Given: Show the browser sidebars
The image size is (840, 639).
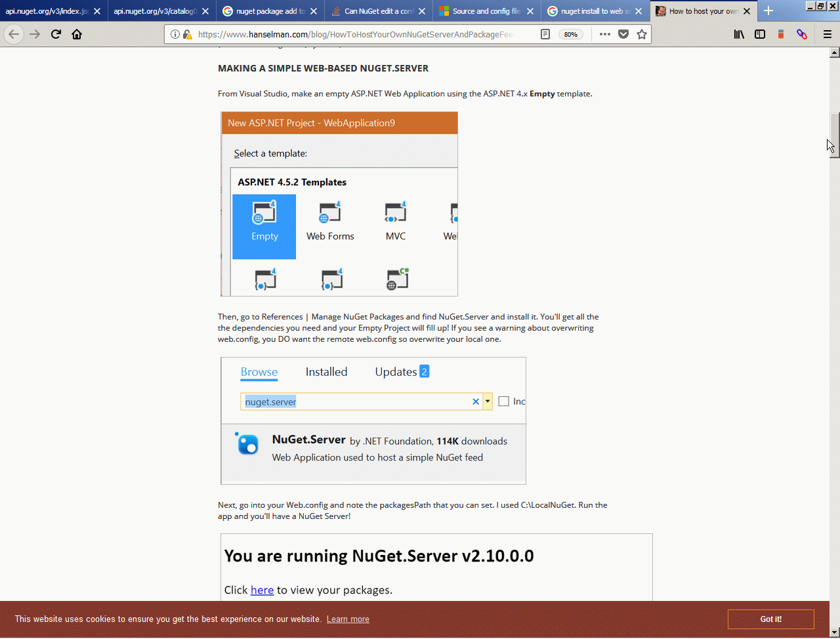Looking at the screenshot, I should tap(760, 34).
